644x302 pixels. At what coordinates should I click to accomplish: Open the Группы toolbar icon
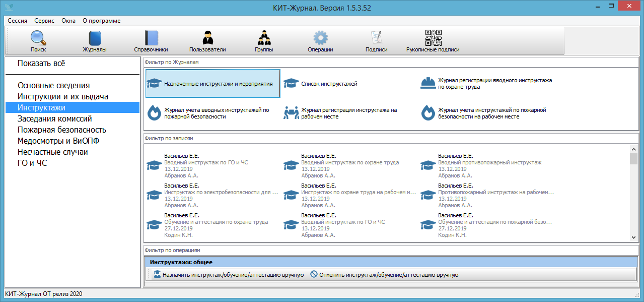coord(264,41)
